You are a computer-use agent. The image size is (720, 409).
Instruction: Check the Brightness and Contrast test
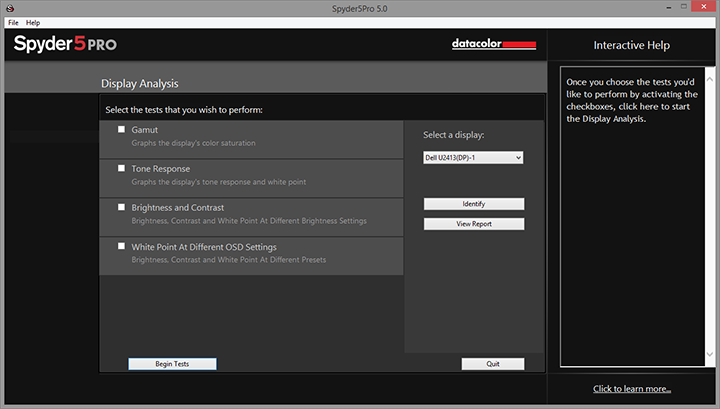(122, 207)
